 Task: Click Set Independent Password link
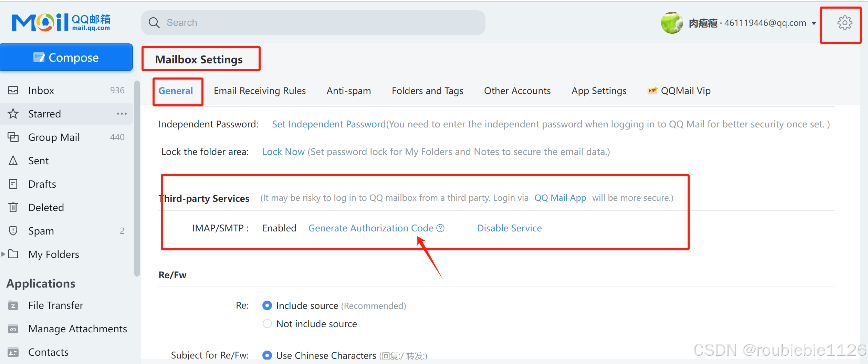point(329,124)
